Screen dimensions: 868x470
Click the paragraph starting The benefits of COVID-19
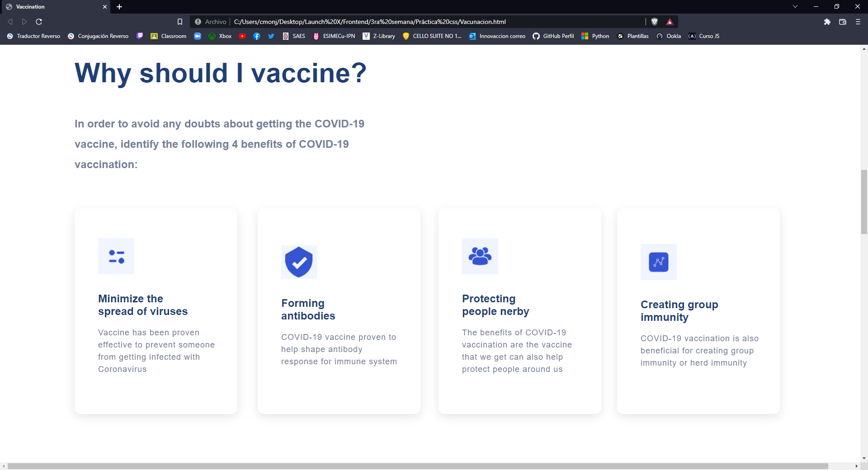tap(517, 351)
